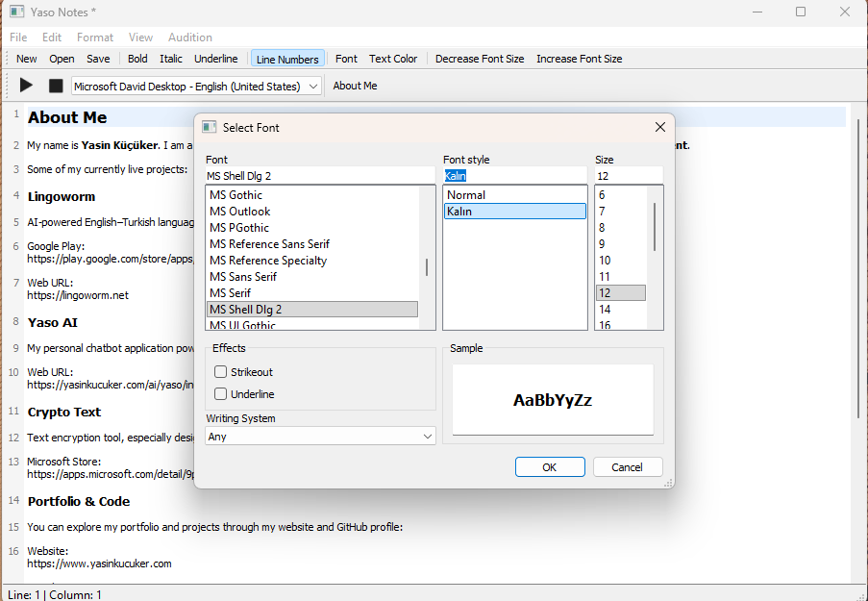Confirm font selection with OK
This screenshot has height=601, width=868.
549,467
